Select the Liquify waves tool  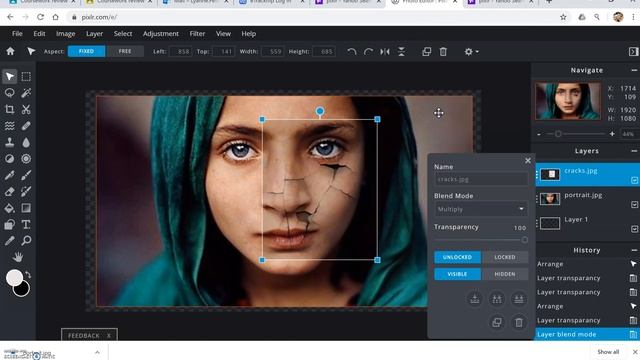10,126
